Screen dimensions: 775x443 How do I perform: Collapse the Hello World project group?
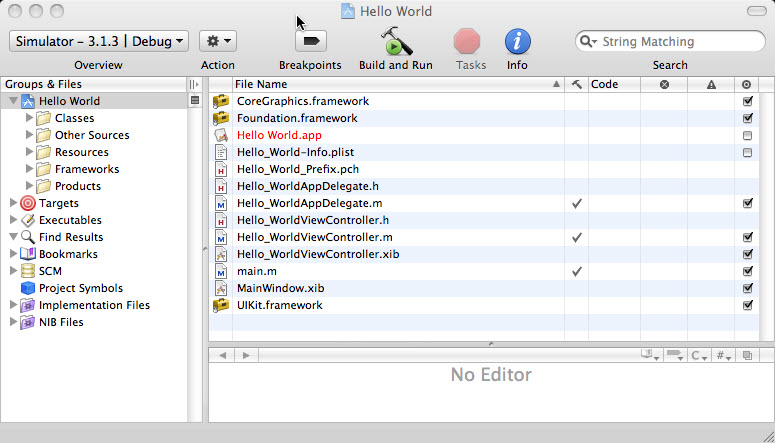tap(13, 101)
